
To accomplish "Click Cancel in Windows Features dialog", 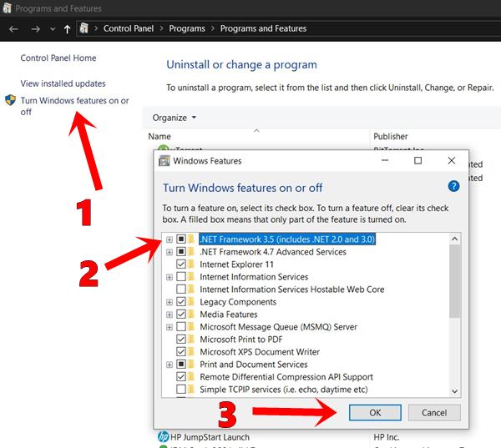I will pyautogui.click(x=434, y=413).
